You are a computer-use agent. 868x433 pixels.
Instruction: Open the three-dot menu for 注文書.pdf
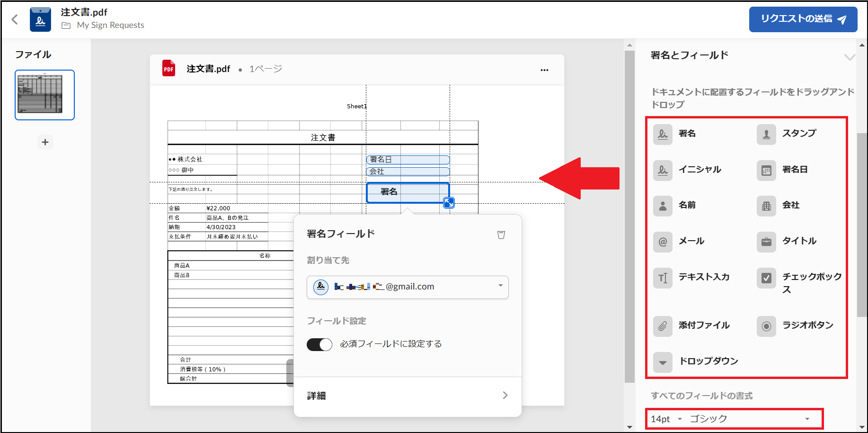(544, 70)
